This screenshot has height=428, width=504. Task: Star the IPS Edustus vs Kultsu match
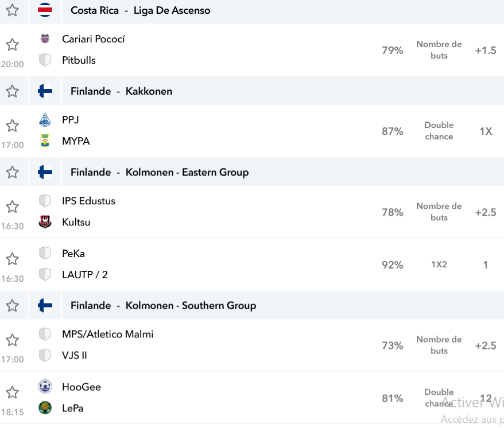12,207
